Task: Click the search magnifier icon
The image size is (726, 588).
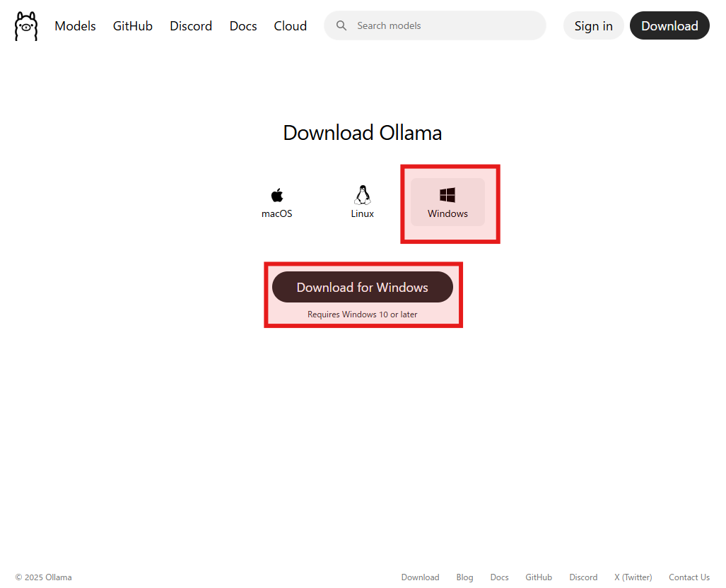Action: pos(341,25)
